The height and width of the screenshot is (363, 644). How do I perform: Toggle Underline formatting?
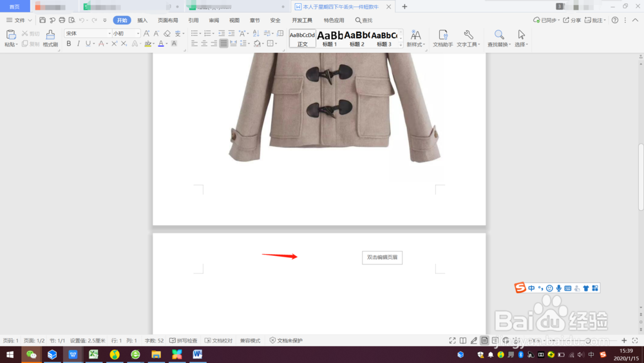coord(88,44)
